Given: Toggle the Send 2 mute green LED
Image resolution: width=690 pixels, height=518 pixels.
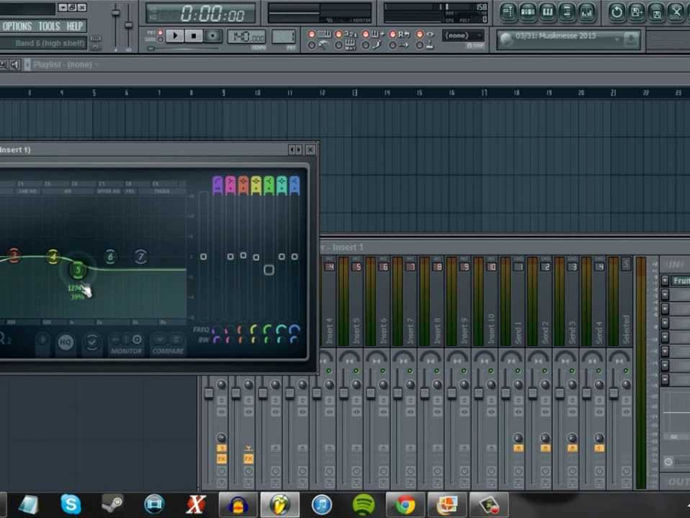Looking at the screenshot, I should click(x=544, y=371).
